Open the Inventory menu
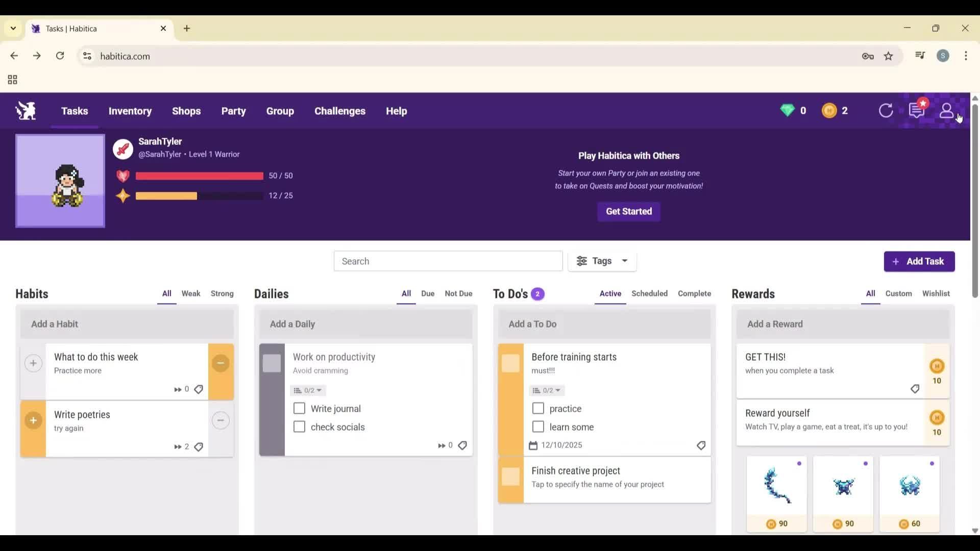Viewport: 980px width, 551px height. click(x=130, y=111)
